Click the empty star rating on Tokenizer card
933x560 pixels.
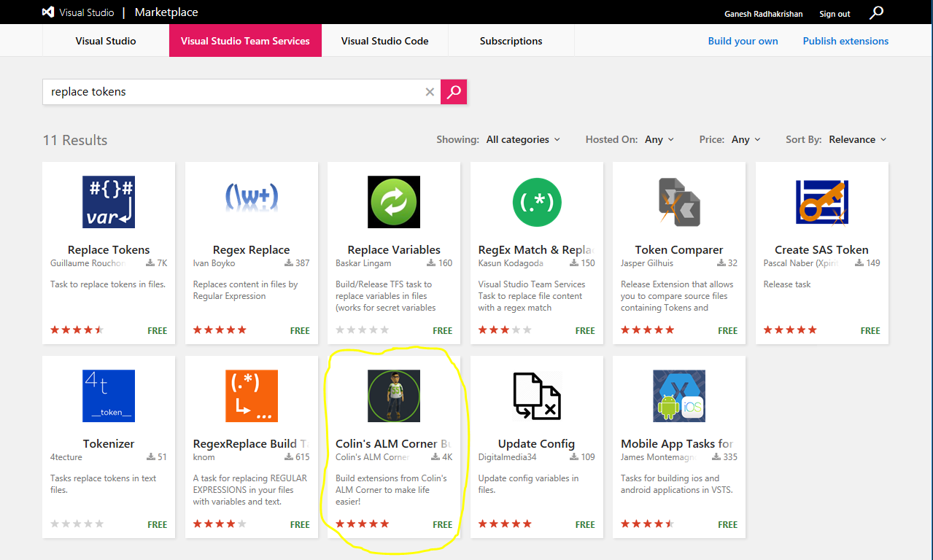coord(77,524)
